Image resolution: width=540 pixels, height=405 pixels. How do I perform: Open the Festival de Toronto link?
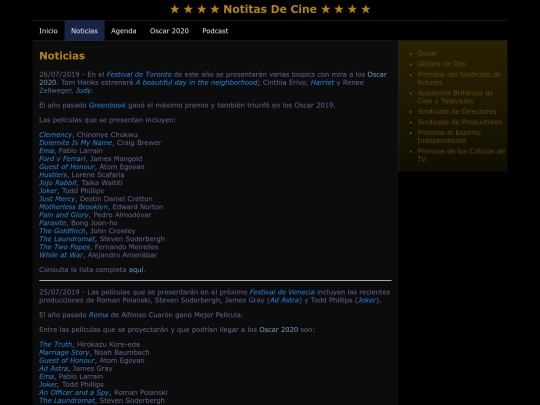pos(139,74)
